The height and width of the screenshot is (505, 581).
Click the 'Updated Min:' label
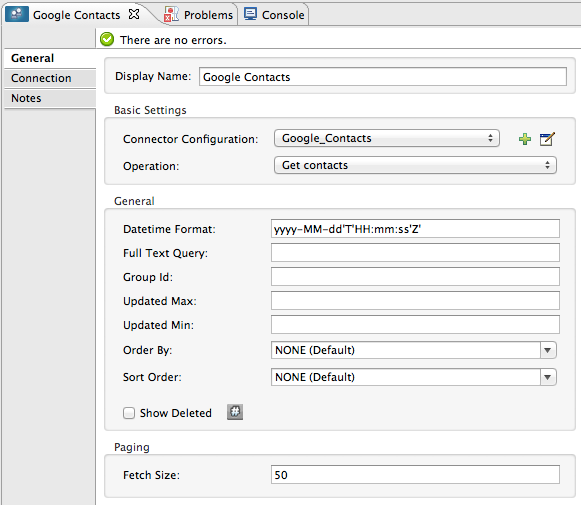[158, 325]
